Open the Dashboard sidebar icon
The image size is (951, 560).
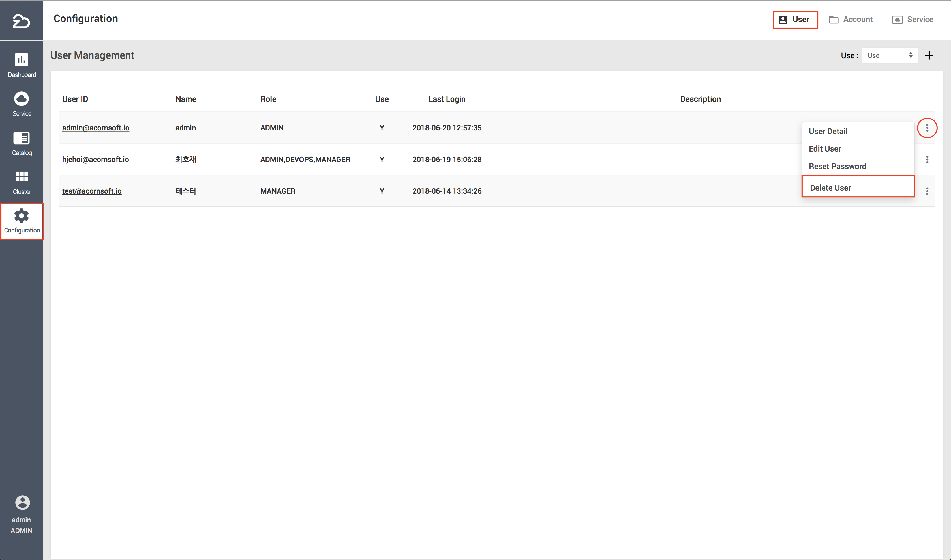(22, 60)
